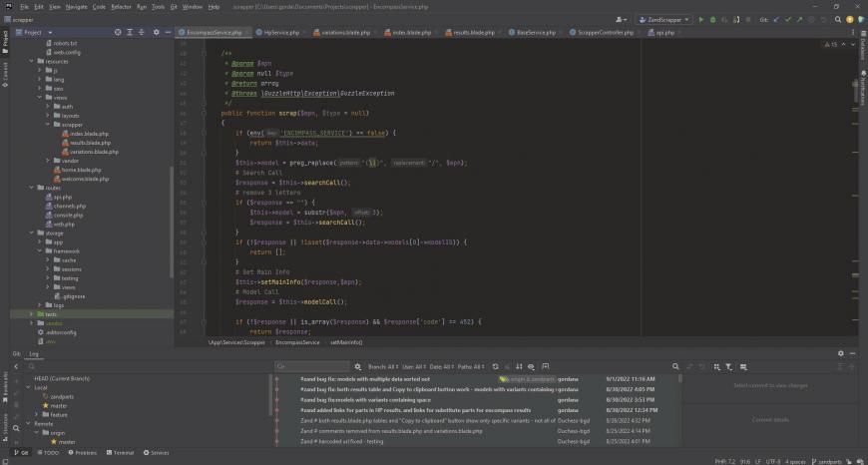Select channels.php in routes folder
Screen dimensions: 868x465
pos(70,206)
